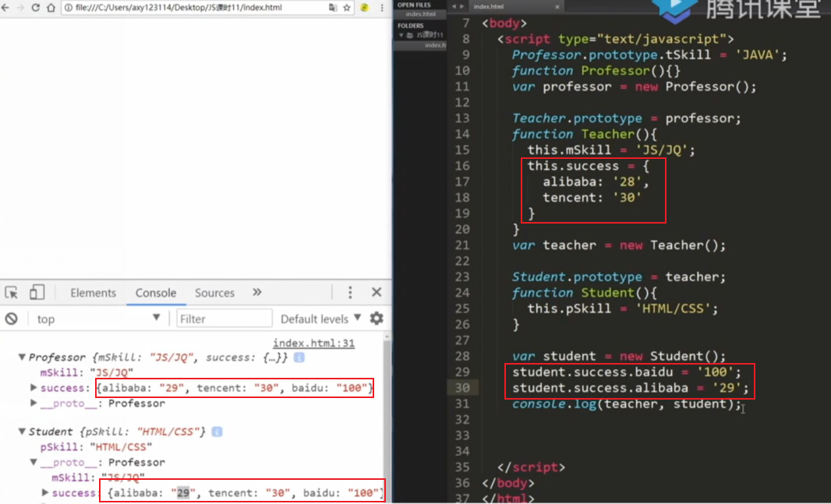The height and width of the screenshot is (504, 831).
Task: Click Sublime's previous tab arrow
Action: [454, 6]
